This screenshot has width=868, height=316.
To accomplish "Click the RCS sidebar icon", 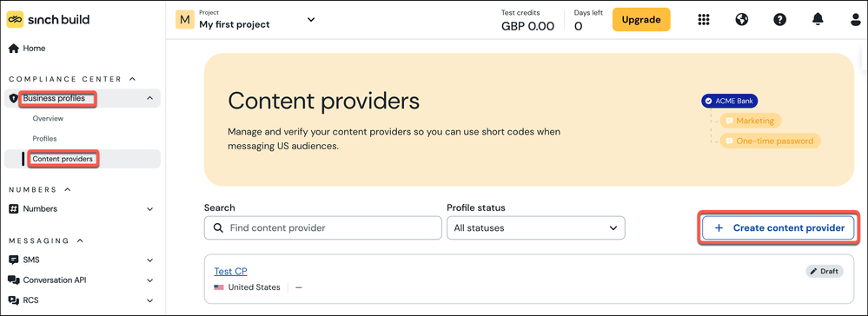I will tap(14, 300).
